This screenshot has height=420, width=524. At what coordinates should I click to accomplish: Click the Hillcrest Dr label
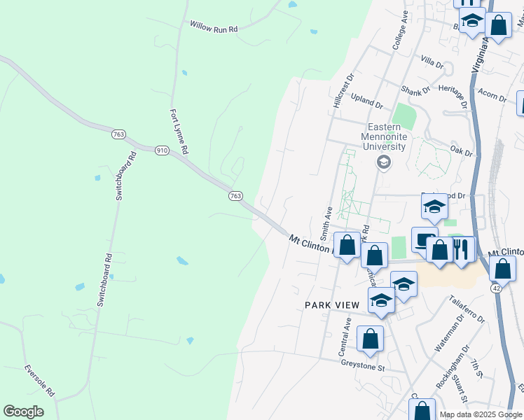pos(343,91)
